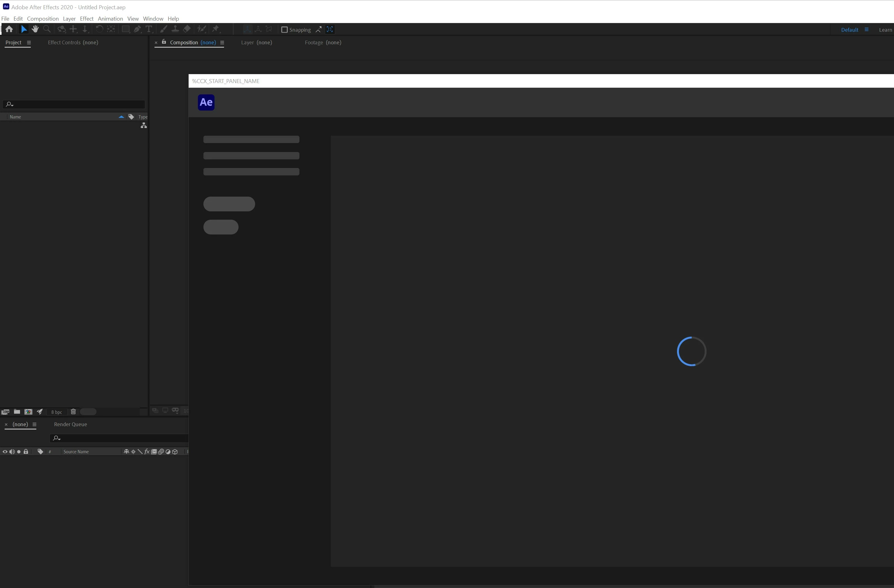Image resolution: width=894 pixels, height=588 pixels.
Task: Click the project flowchart view icon
Action: (143, 126)
